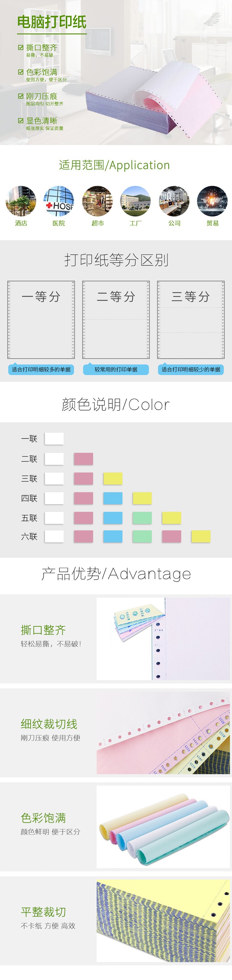The width and height of the screenshot is (232, 980).
Task: Click the checkbox next to 刚刀压痕
Action: pyautogui.click(x=21, y=96)
